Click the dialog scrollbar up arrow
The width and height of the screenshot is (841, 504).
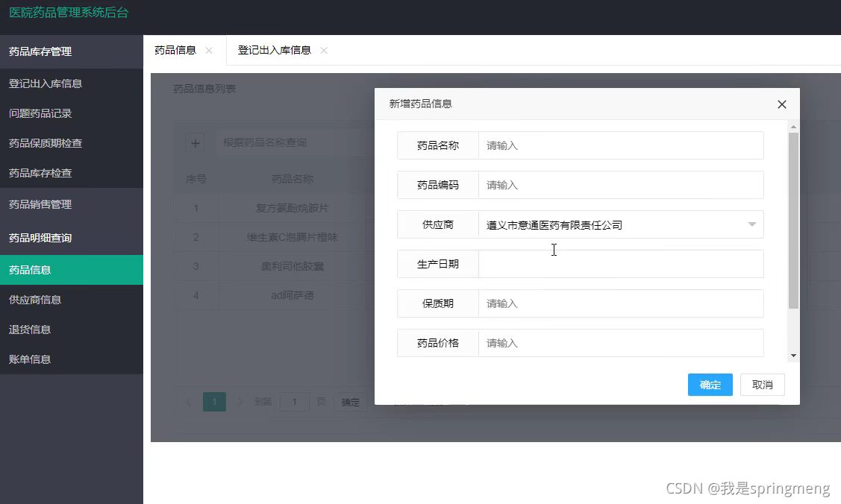pos(793,127)
